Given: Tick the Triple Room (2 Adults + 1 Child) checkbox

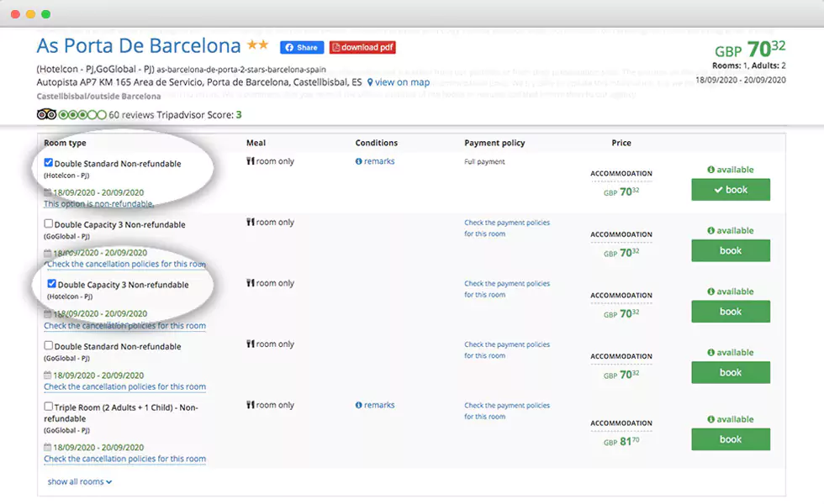Looking at the screenshot, I should [x=49, y=407].
